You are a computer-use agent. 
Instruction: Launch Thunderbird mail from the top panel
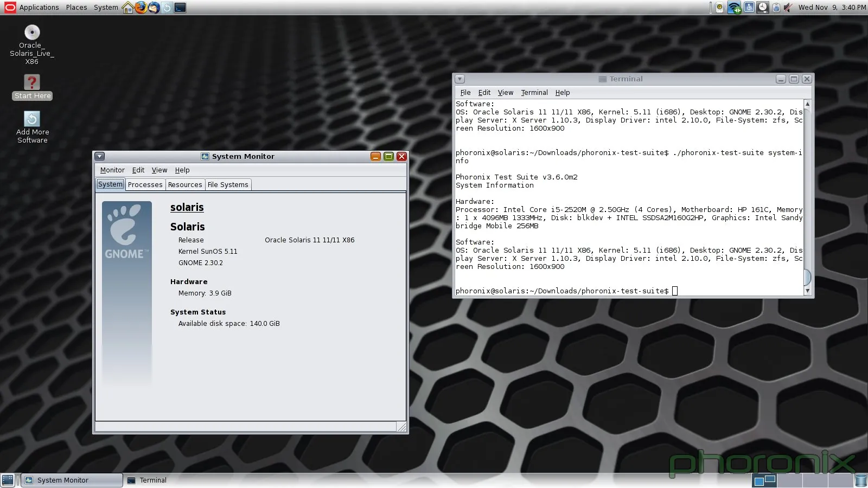[x=154, y=8]
